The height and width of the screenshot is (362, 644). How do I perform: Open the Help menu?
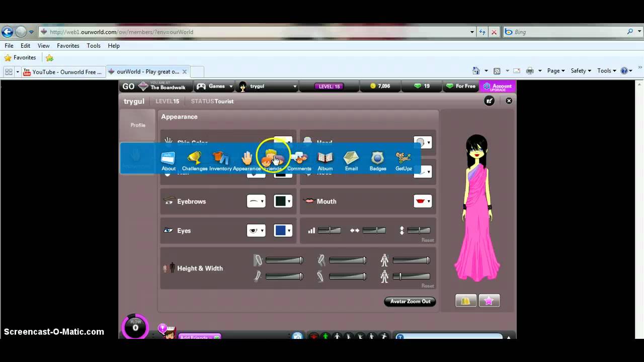(x=114, y=45)
